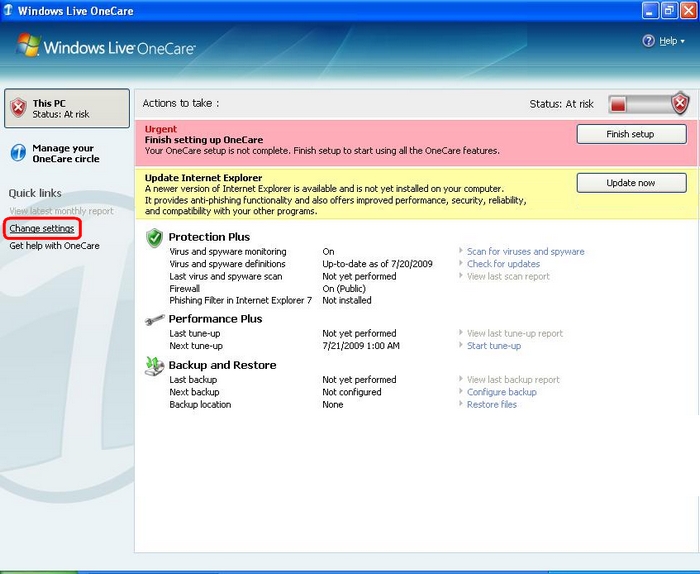Open View last tune-up report link
This screenshot has height=574, width=700.
(x=515, y=333)
